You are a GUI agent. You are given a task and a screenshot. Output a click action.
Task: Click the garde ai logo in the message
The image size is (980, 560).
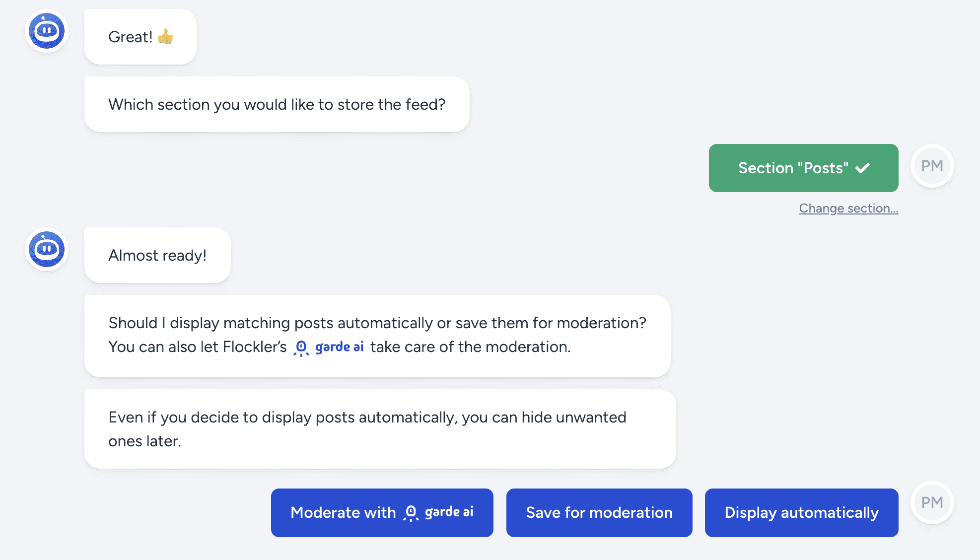coord(329,347)
